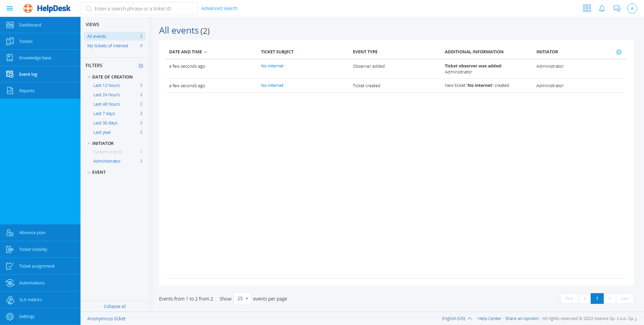Screen dimensions: 644x325
Task: Filter events by Last 7 days
Action: [x=104, y=114]
